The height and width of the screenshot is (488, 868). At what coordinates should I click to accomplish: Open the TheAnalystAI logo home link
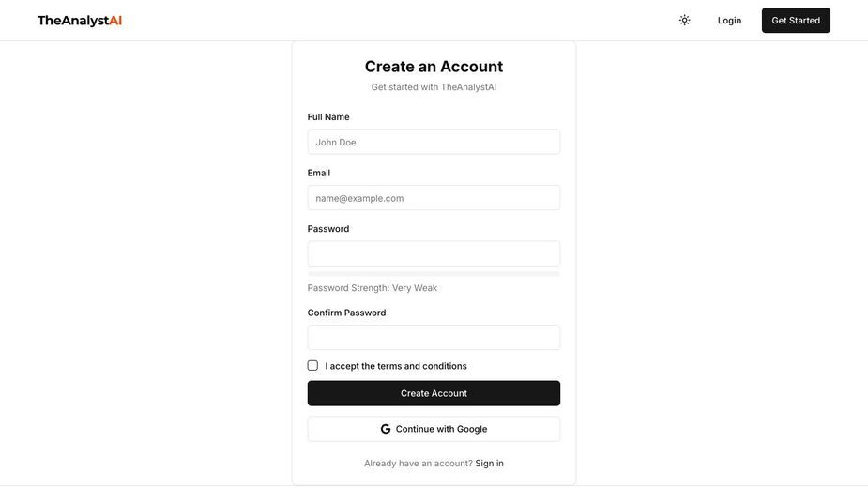pos(79,21)
